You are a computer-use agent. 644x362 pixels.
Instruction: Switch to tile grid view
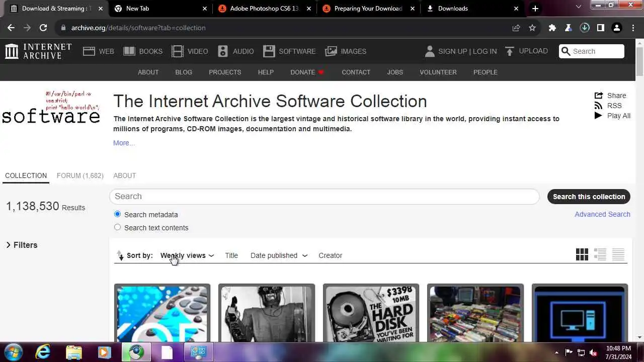tap(582, 255)
